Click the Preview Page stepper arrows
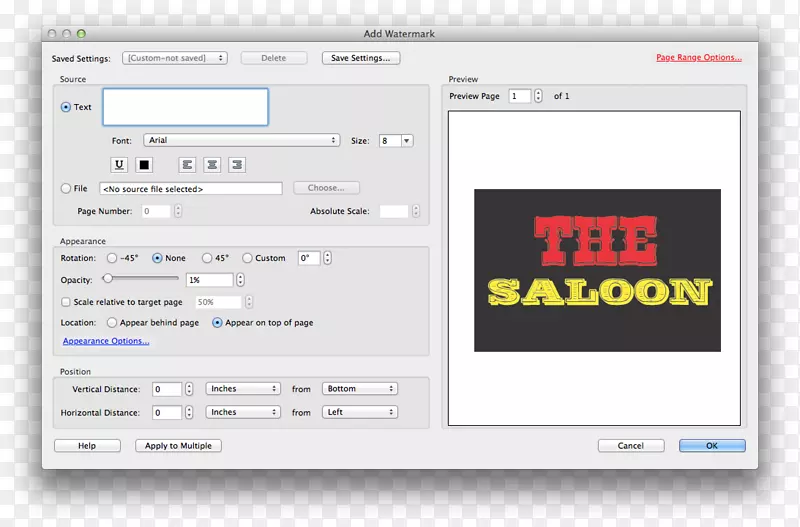The image size is (800, 527). [538, 96]
